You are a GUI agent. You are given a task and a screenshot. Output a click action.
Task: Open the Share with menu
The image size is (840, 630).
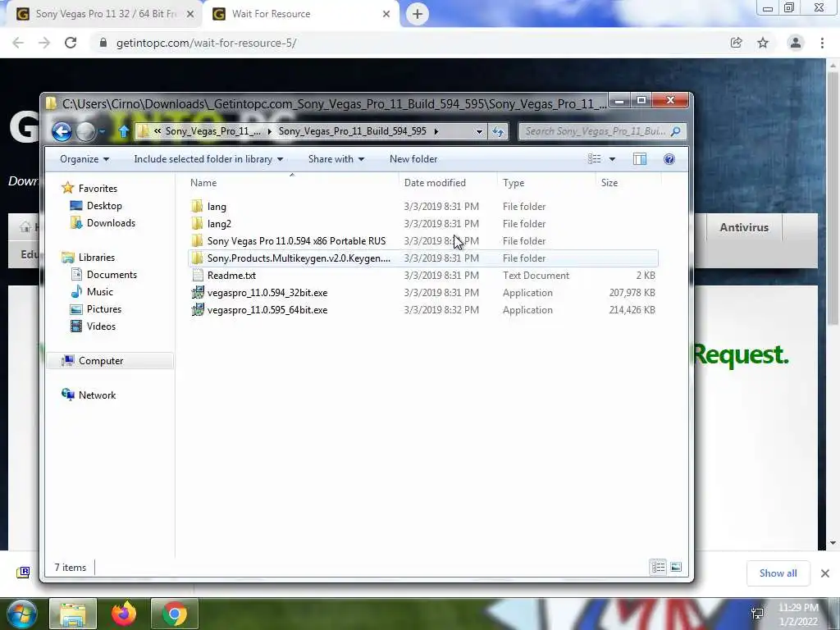pyautogui.click(x=336, y=159)
